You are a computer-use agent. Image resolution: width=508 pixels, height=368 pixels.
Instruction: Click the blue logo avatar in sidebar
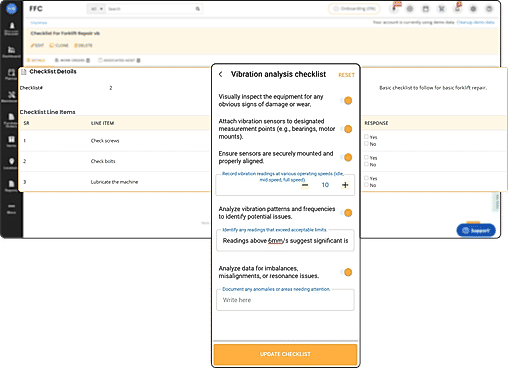[11, 9]
